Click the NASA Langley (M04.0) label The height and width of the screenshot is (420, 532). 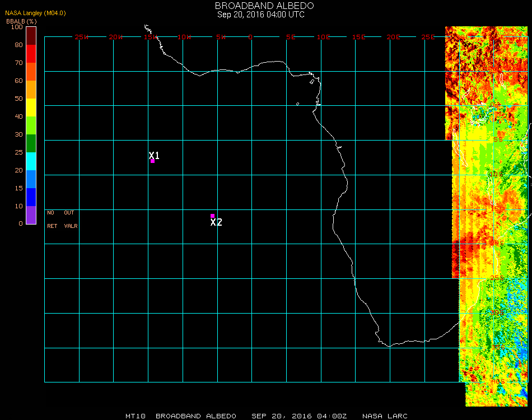point(35,13)
